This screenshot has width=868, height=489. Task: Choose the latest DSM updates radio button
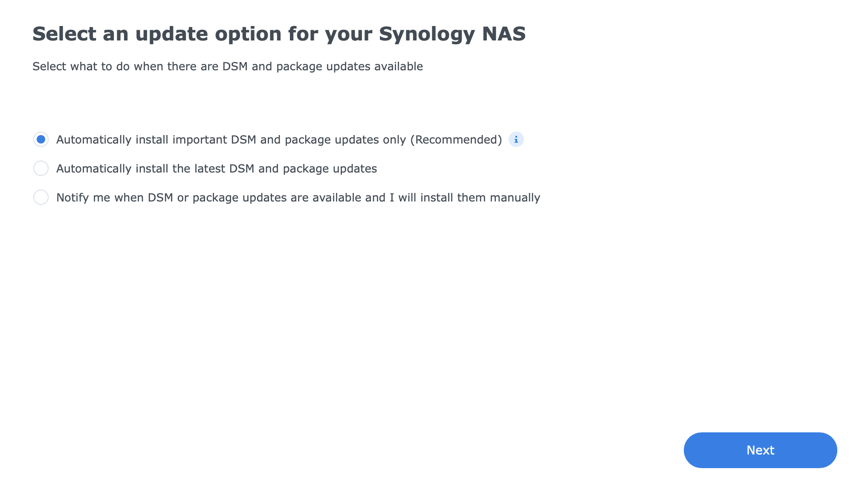click(x=41, y=168)
